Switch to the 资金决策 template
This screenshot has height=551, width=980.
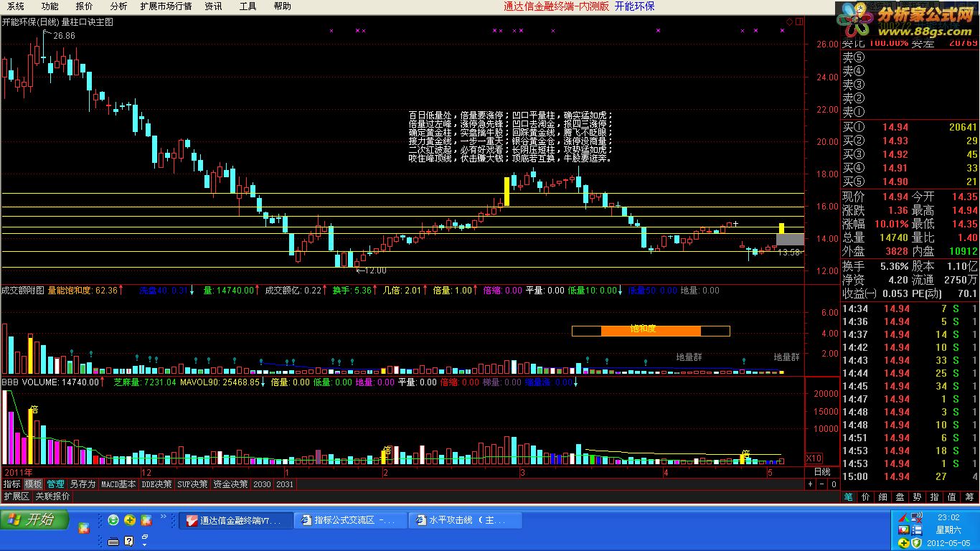[x=230, y=484]
